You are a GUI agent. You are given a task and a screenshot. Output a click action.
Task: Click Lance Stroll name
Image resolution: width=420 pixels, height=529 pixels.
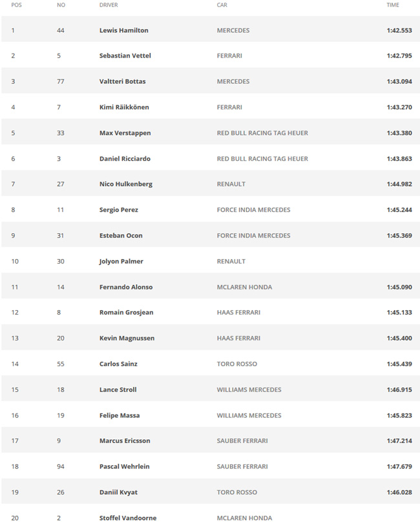click(118, 389)
